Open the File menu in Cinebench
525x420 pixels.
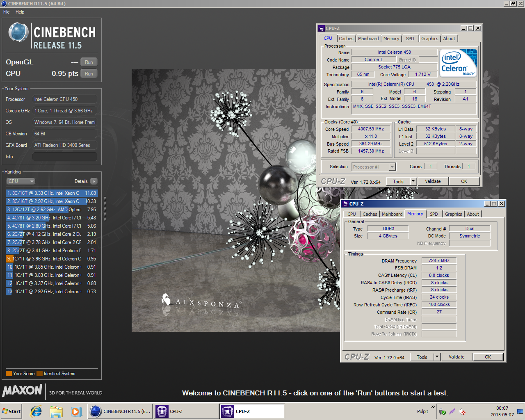pyautogui.click(x=7, y=12)
